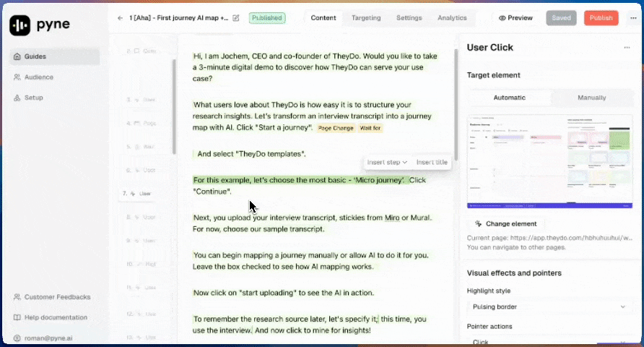This screenshot has width=644, height=347.
Task: Select step 7 User in outline
Action: (x=136, y=193)
